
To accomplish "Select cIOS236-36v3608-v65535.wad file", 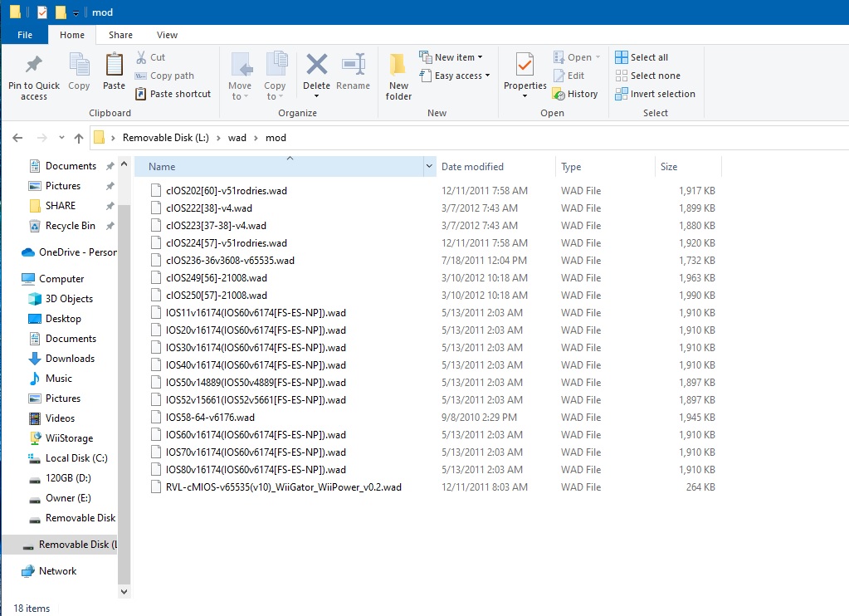I will 230,261.
